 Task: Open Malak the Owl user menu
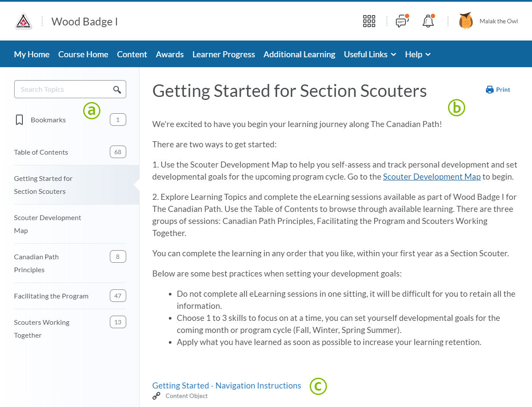coord(498,21)
